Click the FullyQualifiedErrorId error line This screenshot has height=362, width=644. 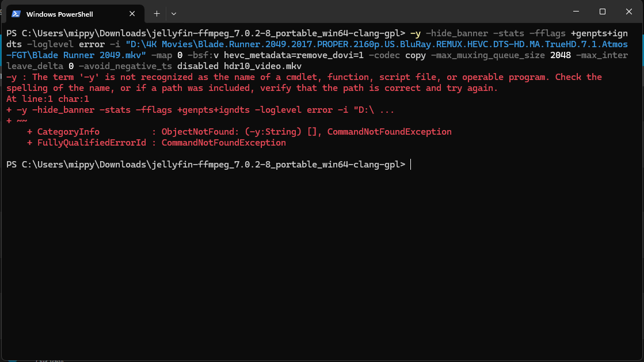pos(161,143)
